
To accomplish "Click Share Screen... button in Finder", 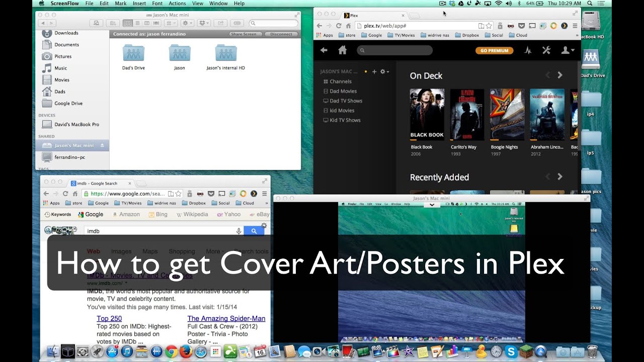I will point(246,34).
